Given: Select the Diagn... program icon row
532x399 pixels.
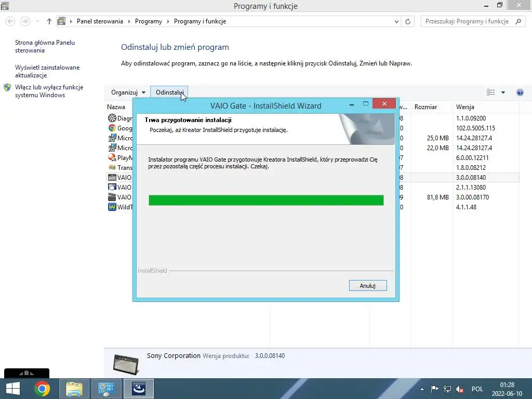Looking at the screenshot, I should coord(112,118).
